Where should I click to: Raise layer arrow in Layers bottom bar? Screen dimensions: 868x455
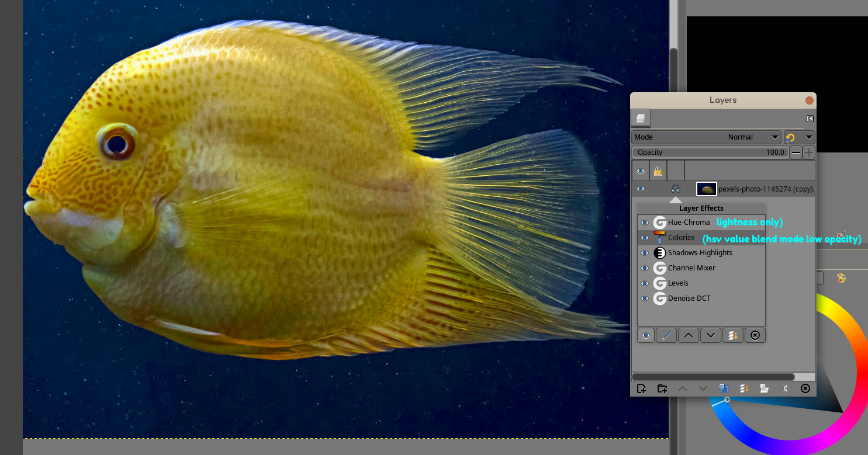coord(683,388)
